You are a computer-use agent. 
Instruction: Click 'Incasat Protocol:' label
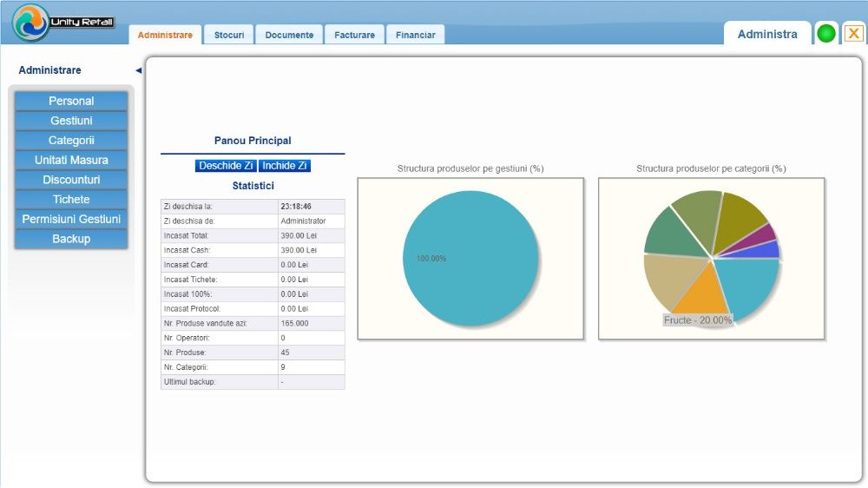point(192,308)
